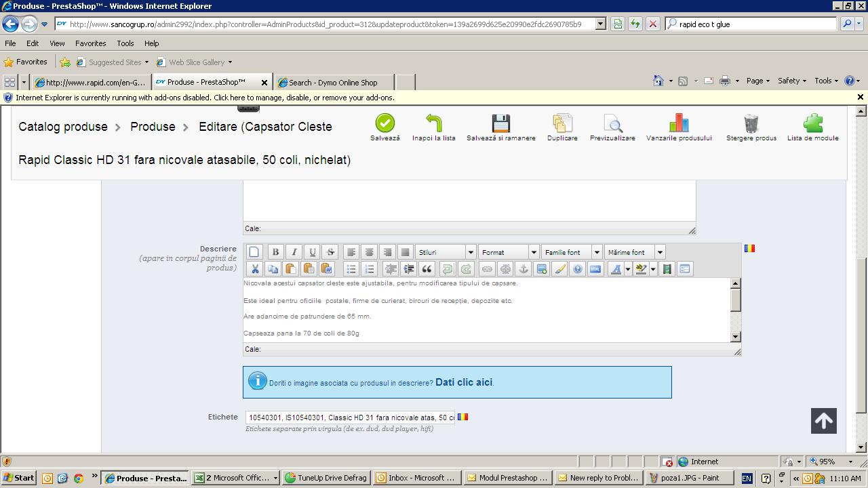Click Salvează si ramanere floppy icon
Screen dimensions: 868x488
[x=500, y=123]
